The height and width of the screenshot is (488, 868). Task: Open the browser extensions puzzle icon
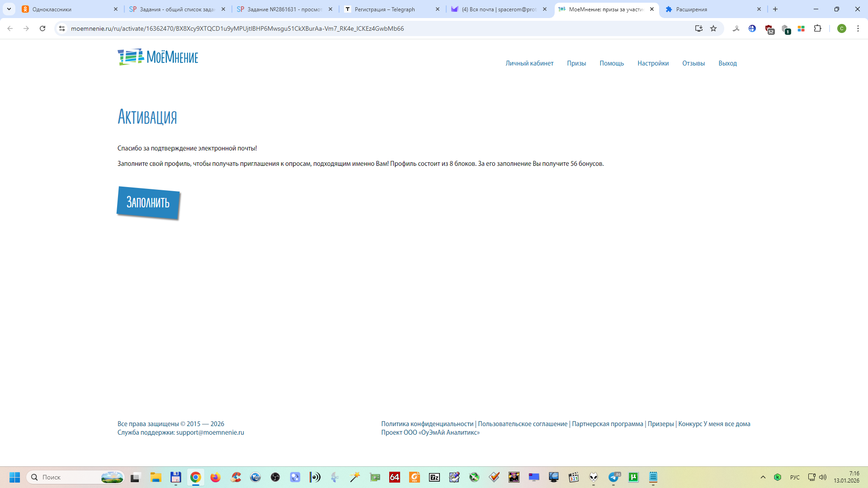[x=817, y=28]
